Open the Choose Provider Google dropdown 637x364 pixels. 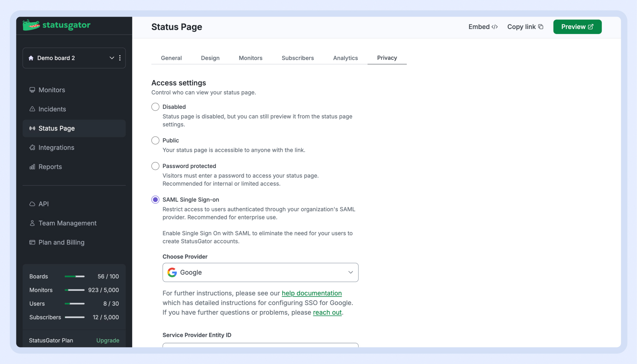(x=260, y=272)
